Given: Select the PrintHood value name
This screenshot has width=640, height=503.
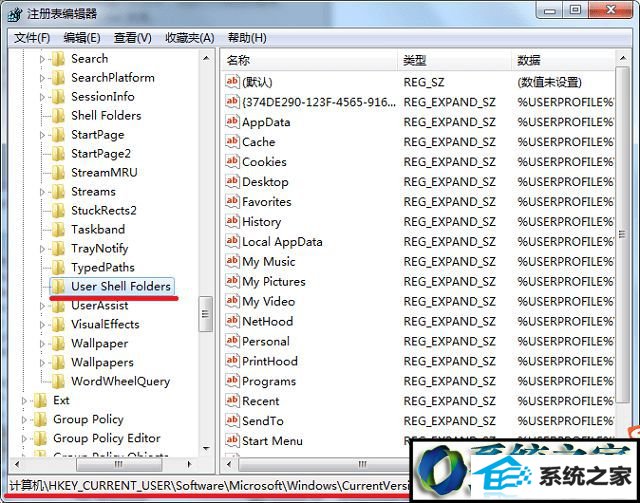Looking at the screenshot, I should 270,361.
